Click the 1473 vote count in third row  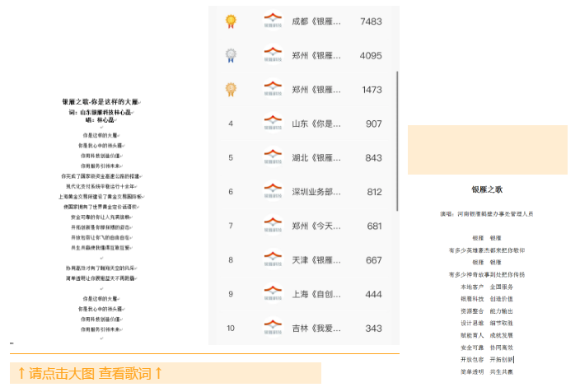point(372,89)
